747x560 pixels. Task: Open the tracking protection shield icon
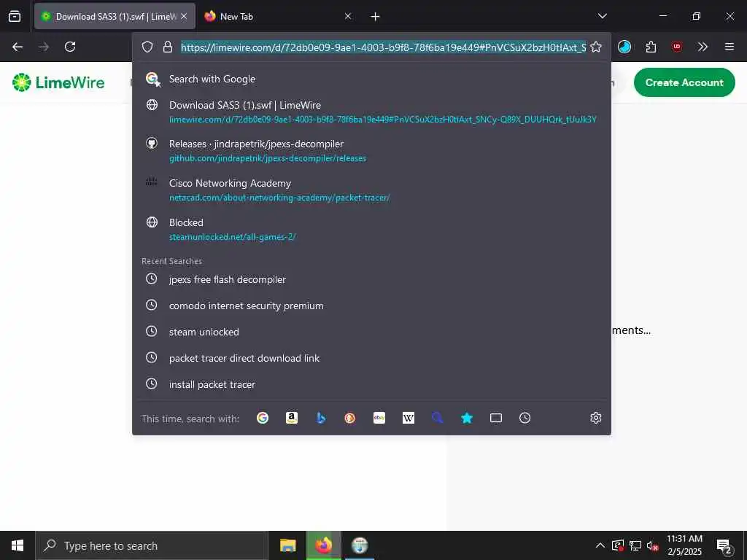[147, 47]
